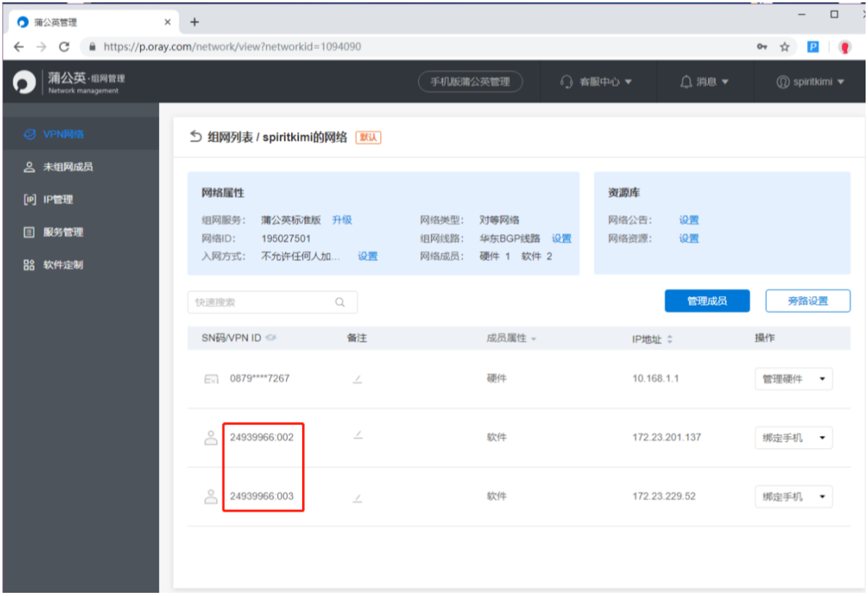Open 手机版蒲公英管理 button
The width and height of the screenshot is (868, 596).
(x=470, y=82)
